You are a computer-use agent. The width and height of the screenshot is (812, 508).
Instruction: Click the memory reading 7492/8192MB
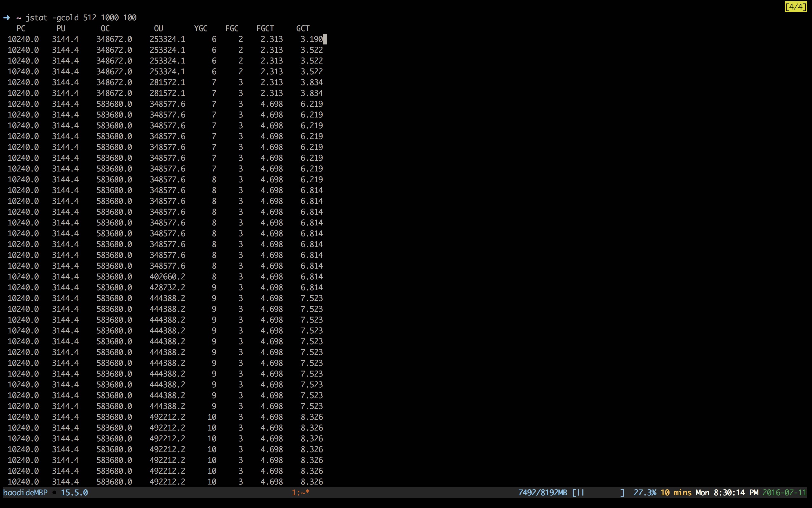click(543, 492)
